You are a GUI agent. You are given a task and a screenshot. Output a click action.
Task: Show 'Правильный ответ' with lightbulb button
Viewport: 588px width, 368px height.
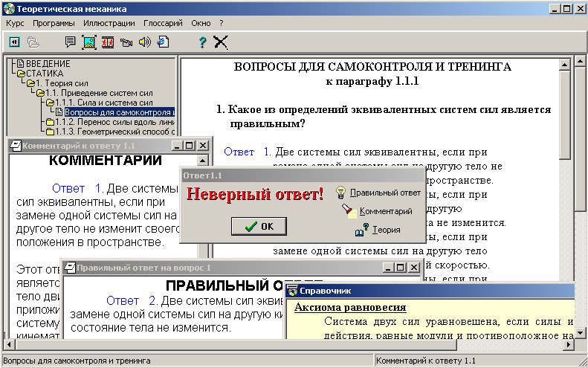(x=378, y=193)
